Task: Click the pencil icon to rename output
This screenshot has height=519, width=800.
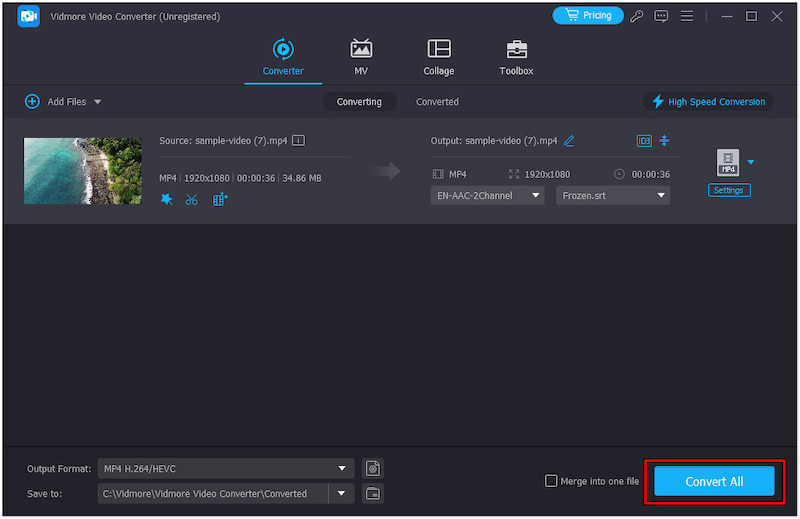Action: point(569,141)
